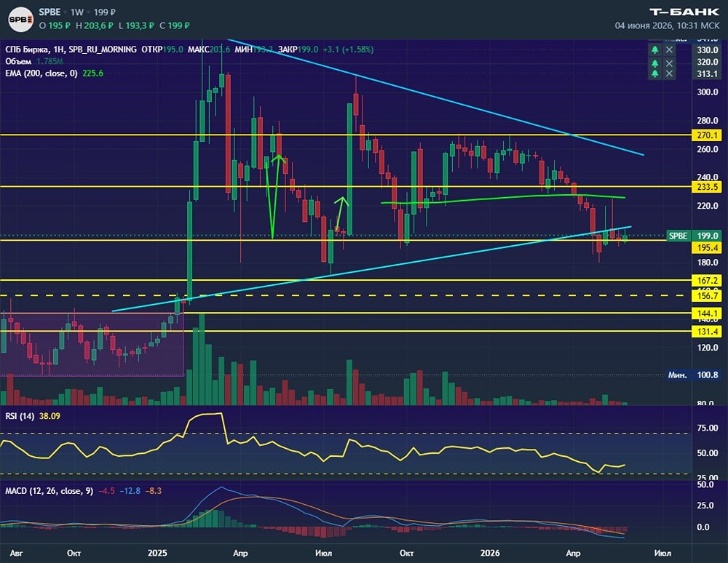Click the Авг label on time axis

coord(16,554)
